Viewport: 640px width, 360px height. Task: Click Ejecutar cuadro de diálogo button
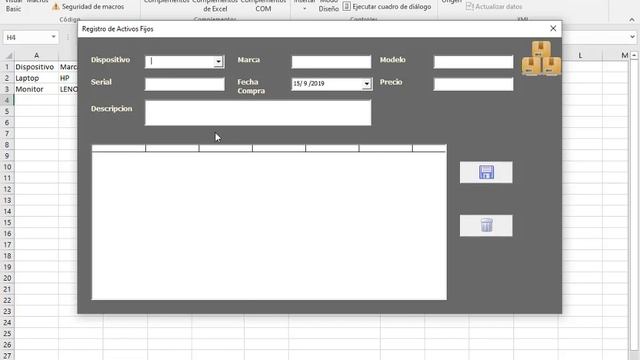click(387, 7)
